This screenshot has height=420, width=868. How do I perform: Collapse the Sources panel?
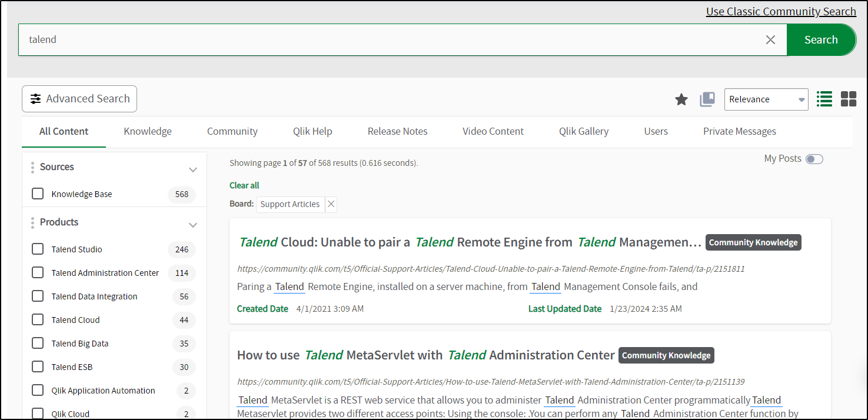pyautogui.click(x=192, y=169)
